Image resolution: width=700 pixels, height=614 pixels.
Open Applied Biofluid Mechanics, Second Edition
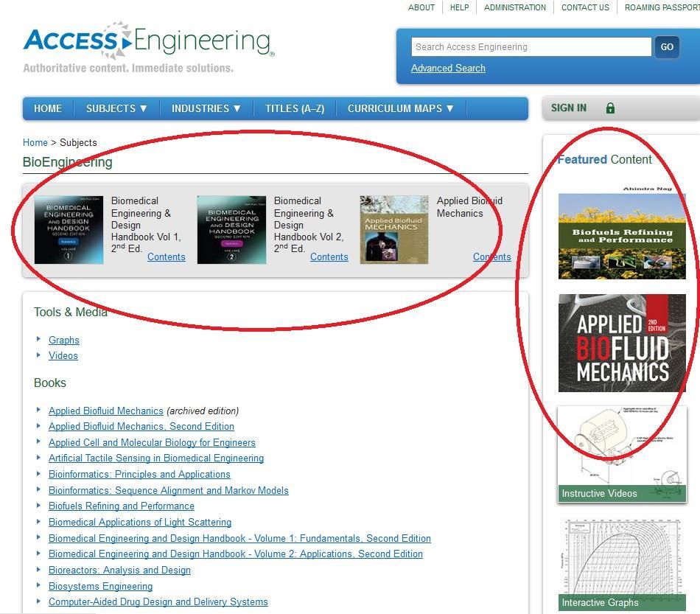(x=141, y=427)
